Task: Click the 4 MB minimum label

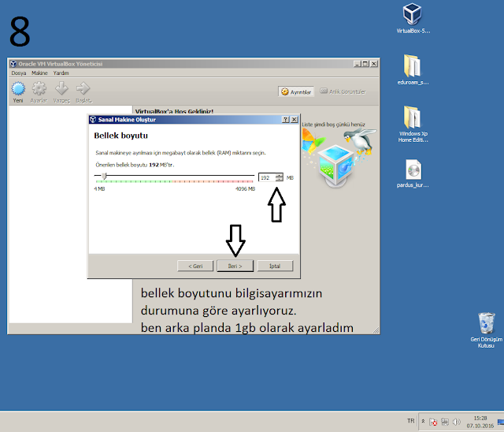Action: click(99, 189)
